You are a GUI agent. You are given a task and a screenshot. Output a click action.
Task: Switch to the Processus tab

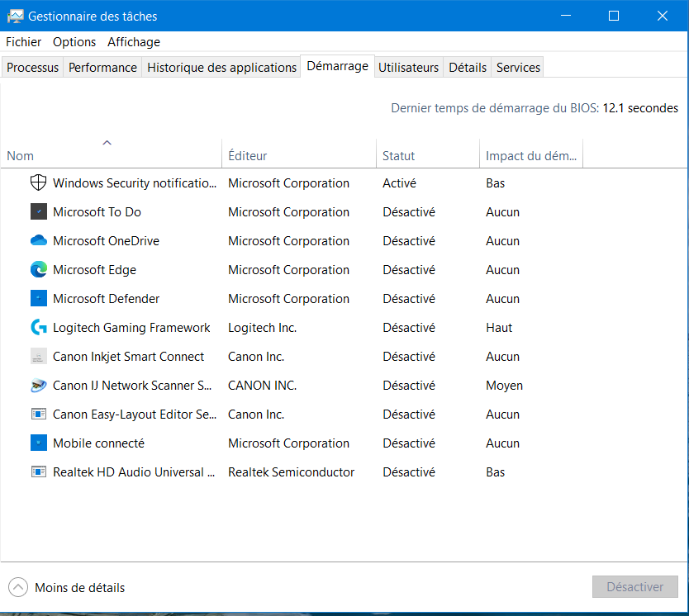point(32,67)
